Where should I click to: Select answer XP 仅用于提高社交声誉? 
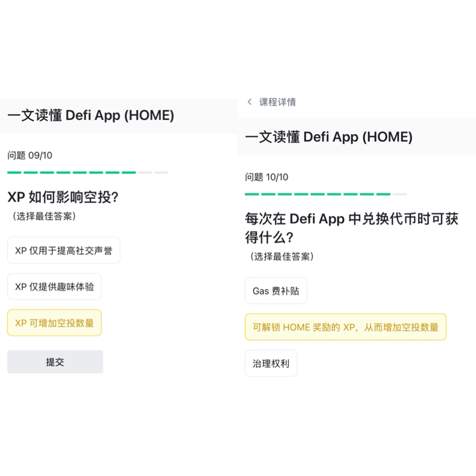[63, 251]
